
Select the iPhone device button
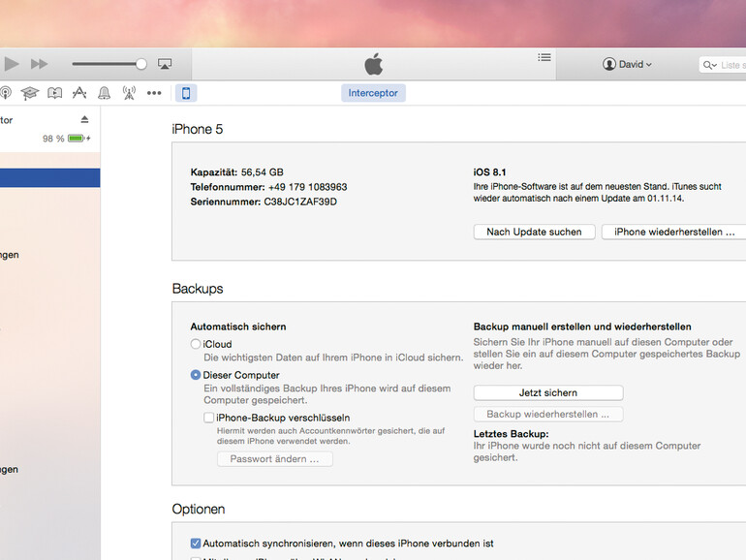click(186, 93)
